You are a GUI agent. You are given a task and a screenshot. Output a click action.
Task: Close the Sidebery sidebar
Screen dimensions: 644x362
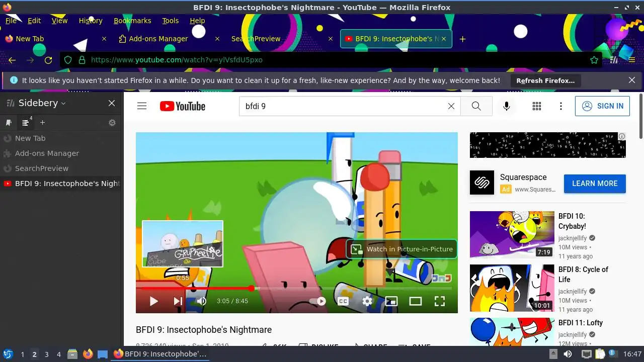(112, 103)
